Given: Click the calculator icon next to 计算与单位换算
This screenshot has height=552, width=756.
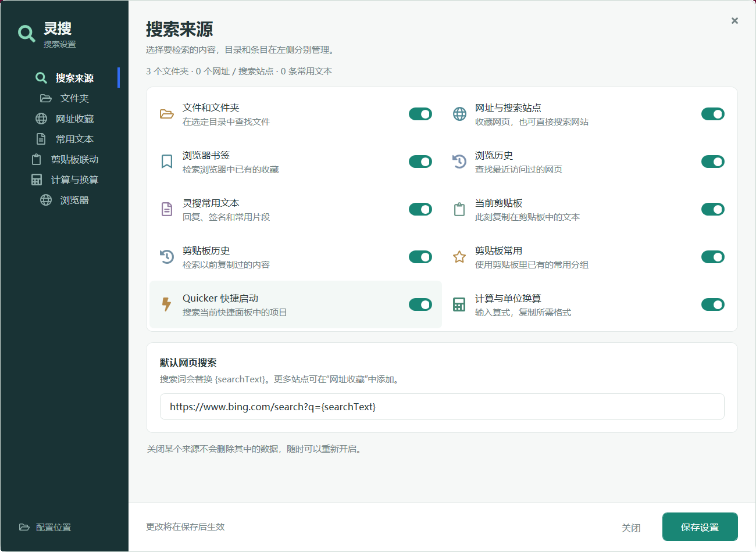Looking at the screenshot, I should click(x=459, y=304).
